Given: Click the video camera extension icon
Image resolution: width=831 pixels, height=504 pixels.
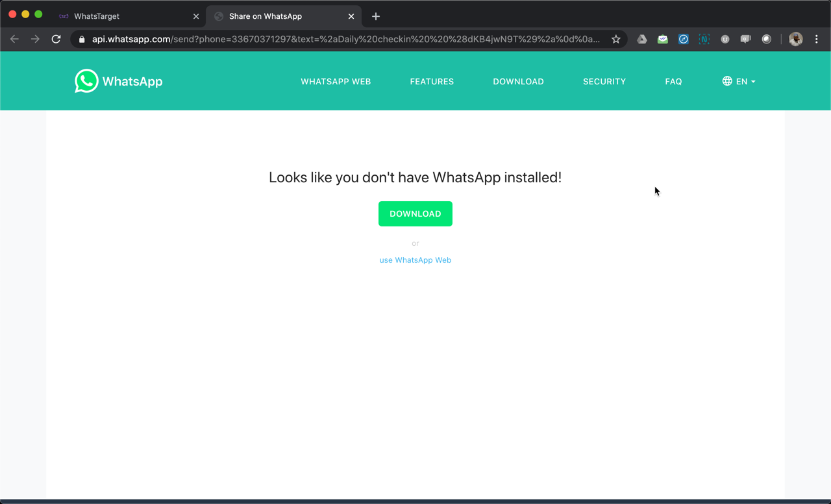Looking at the screenshot, I should click(x=745, y=39).
